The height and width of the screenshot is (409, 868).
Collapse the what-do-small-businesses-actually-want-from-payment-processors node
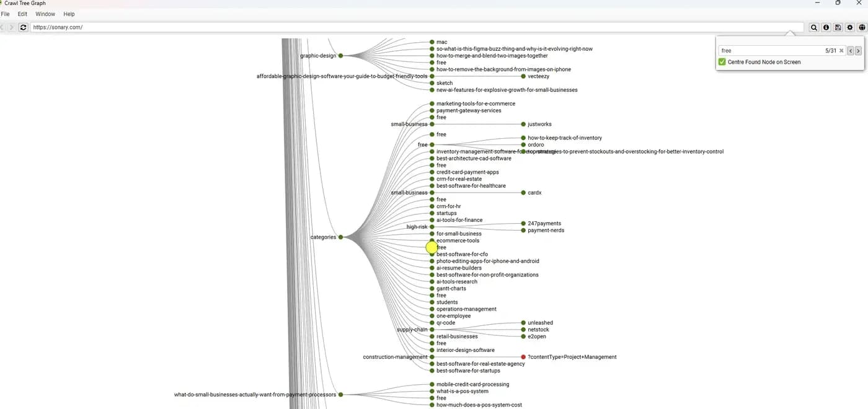[x=340, y=395]
